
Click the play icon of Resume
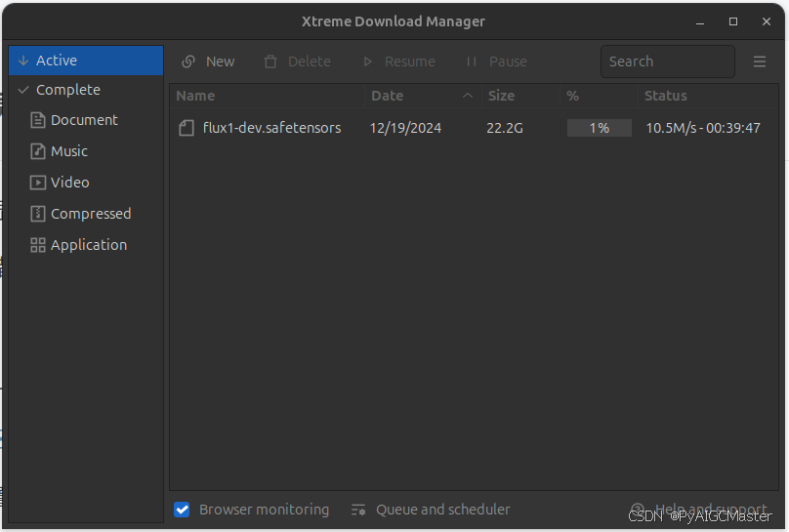pos(368,61)
